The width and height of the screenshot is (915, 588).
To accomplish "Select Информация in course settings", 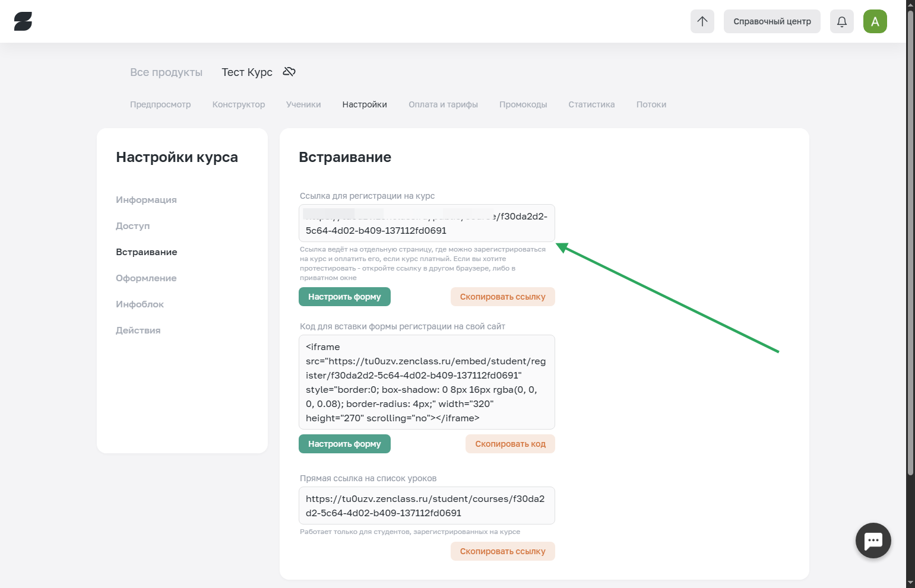I will [146, 200].
